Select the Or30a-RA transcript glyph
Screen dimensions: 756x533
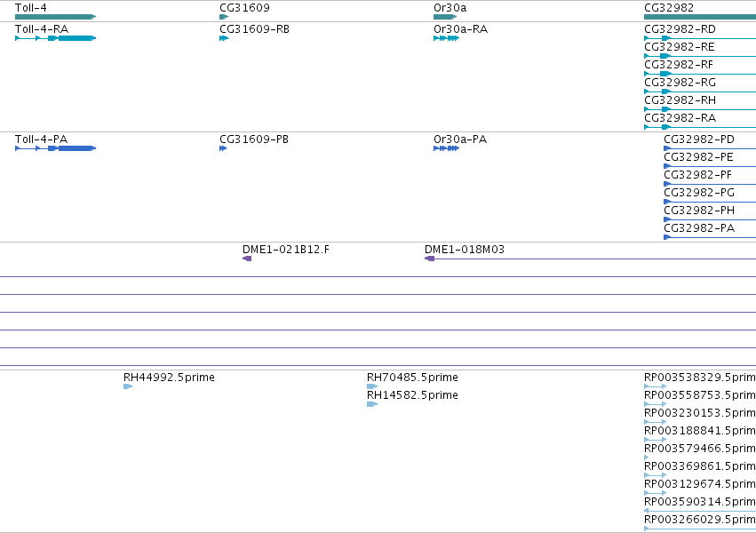pyautogui.click(x=447, y=38)
